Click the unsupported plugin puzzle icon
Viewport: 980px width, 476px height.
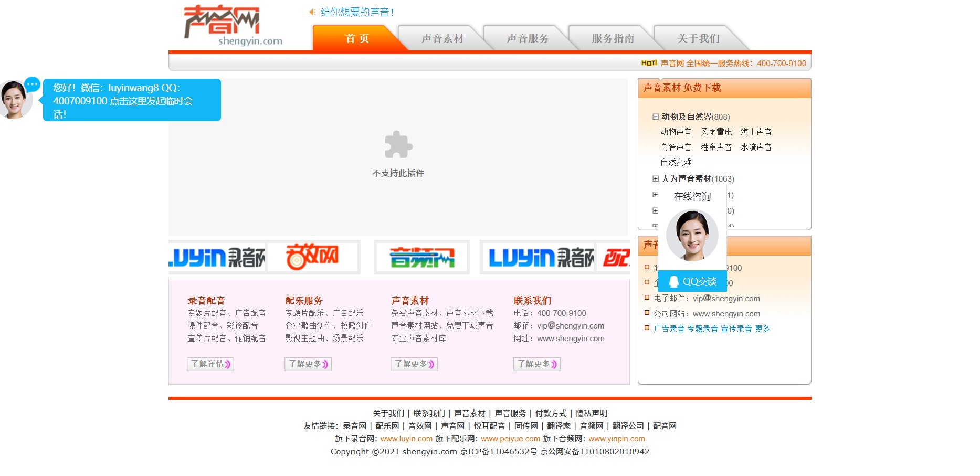(x=398, y=144)
